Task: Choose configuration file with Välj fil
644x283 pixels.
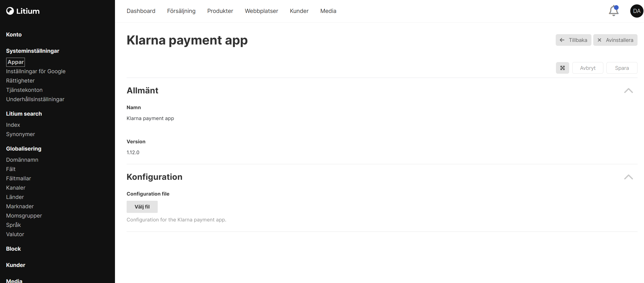Action: pos(142,207)
